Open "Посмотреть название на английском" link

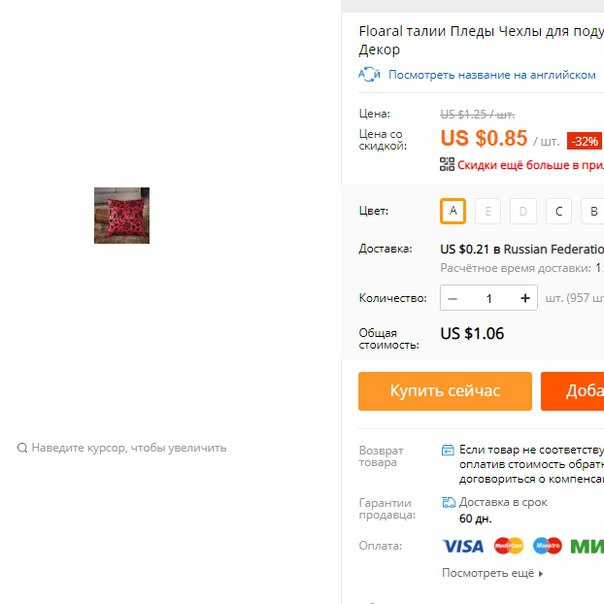tap(492, 75)
